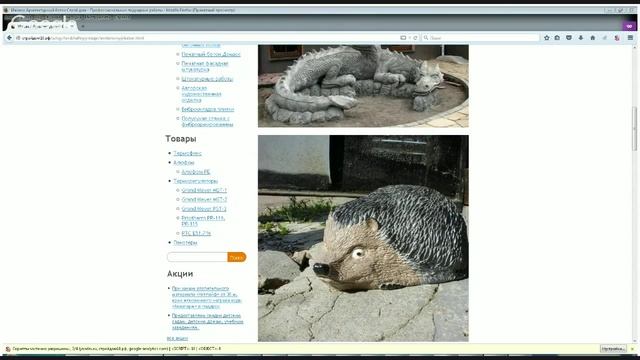The height and width of the screenshot is (360, 640).
Task: Go to the home page icon
Action: (x=593, y=38)
